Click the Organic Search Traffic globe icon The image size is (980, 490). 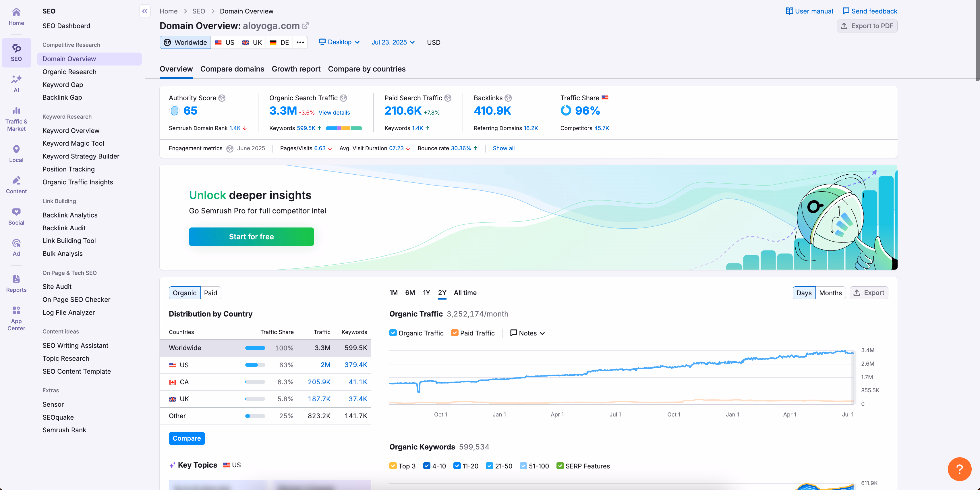click(343, 98)
